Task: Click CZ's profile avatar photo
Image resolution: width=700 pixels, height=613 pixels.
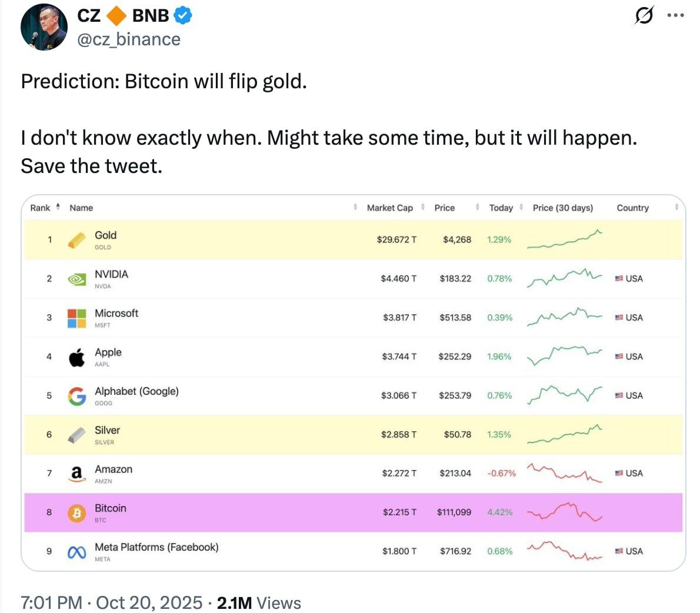Action: pos(44,26)
